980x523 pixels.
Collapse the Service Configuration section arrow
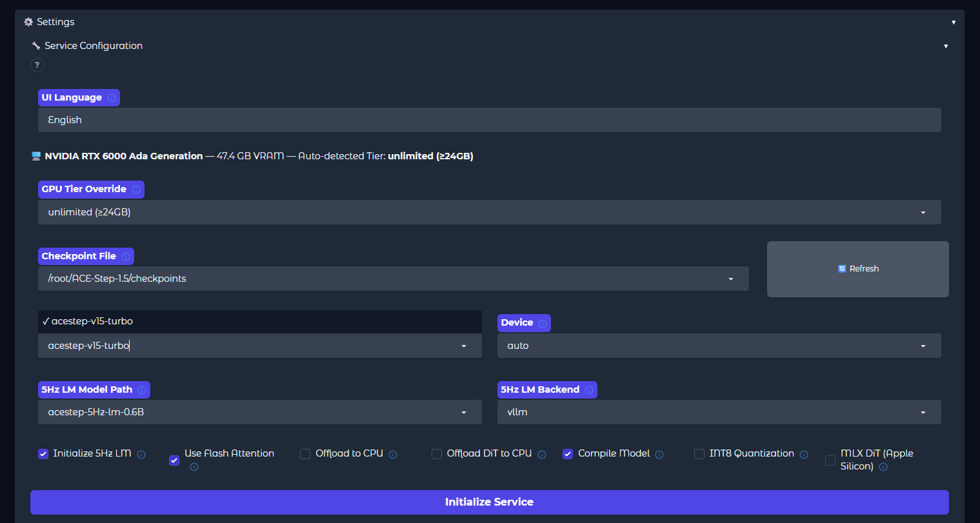point(946,46)
